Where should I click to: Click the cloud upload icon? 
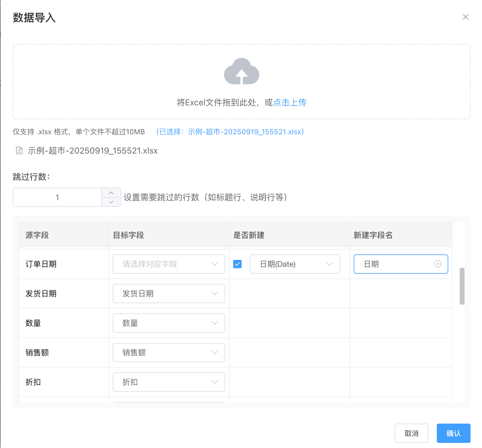coord(241,71)
